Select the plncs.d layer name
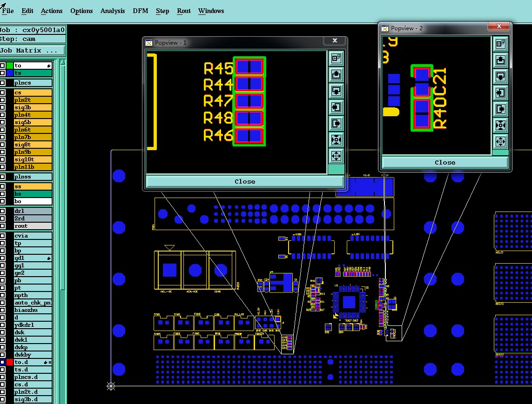 coord(33,377)
